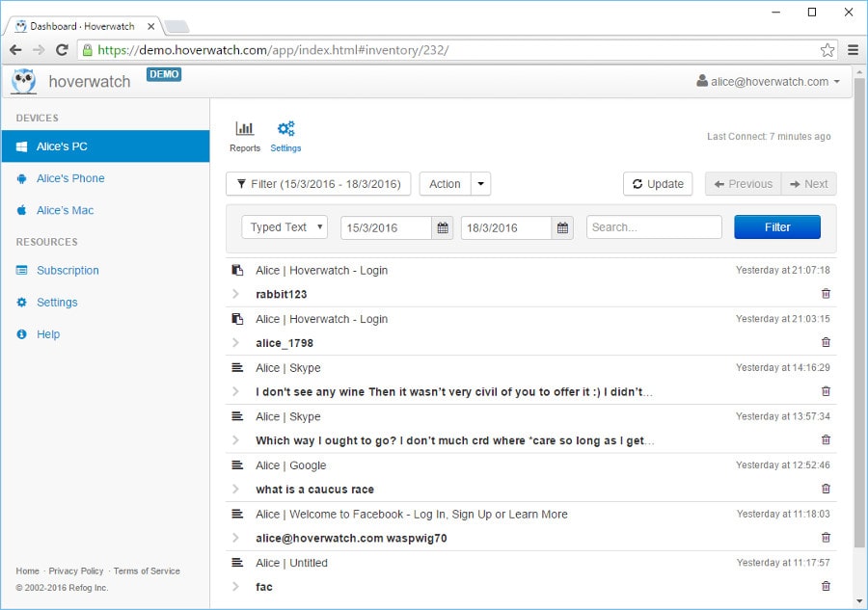The width and height of the screenshot is (868, 610).
Task: Open the Reports panel for Alice's PC
Action: click(244, 135)
